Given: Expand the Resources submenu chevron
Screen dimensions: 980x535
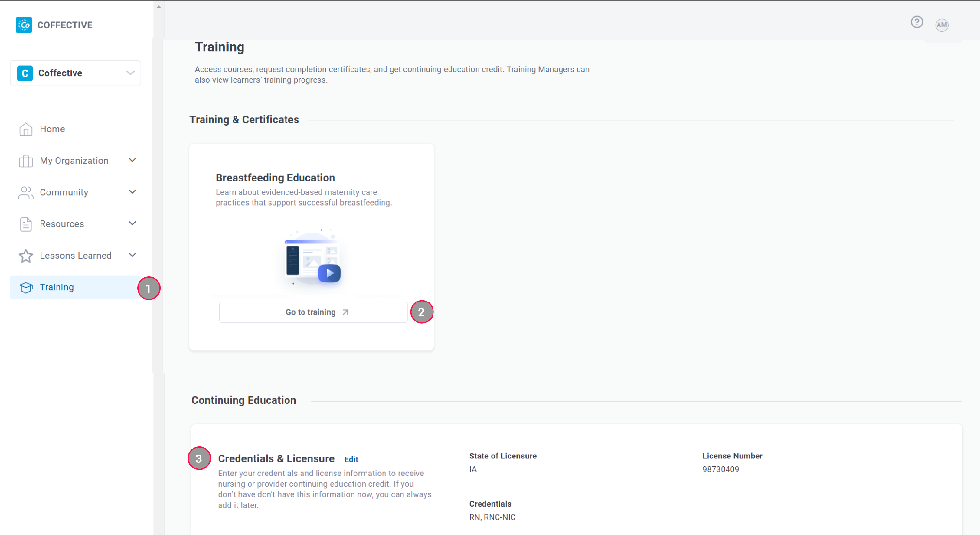Looking at the screenshot, I should pos(132,224).
